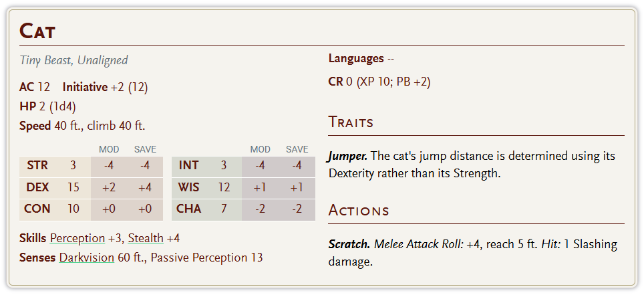This screenshot has height=295, width=644.
Task: Click the Languages label
Action: tap(356, 59)
